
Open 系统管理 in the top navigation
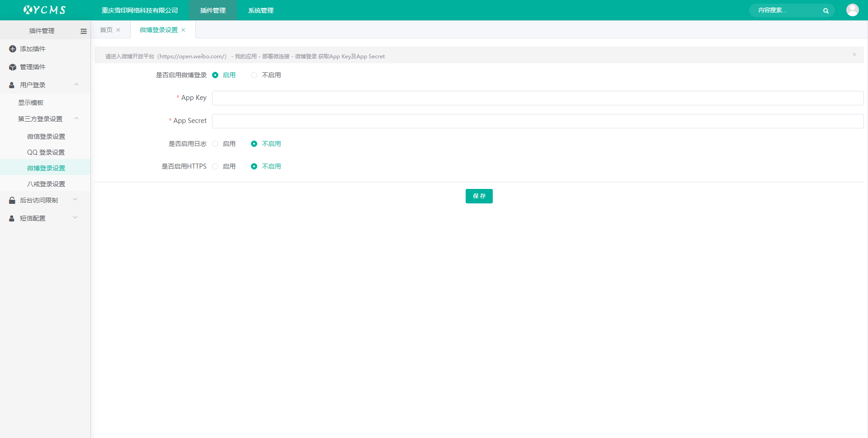point(261,10)
